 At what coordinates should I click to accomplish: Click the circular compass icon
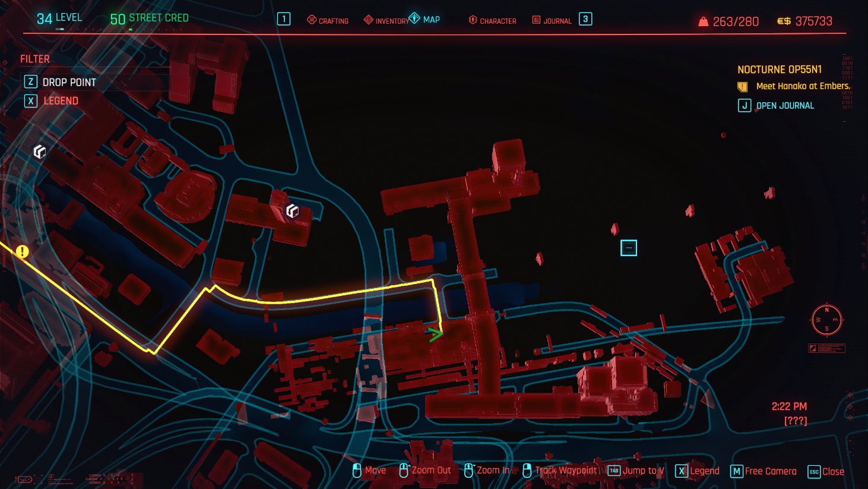(x=826, y=320)
